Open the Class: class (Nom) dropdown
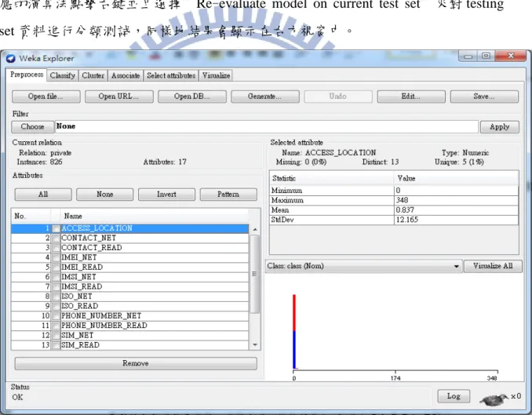 point(364,266)
